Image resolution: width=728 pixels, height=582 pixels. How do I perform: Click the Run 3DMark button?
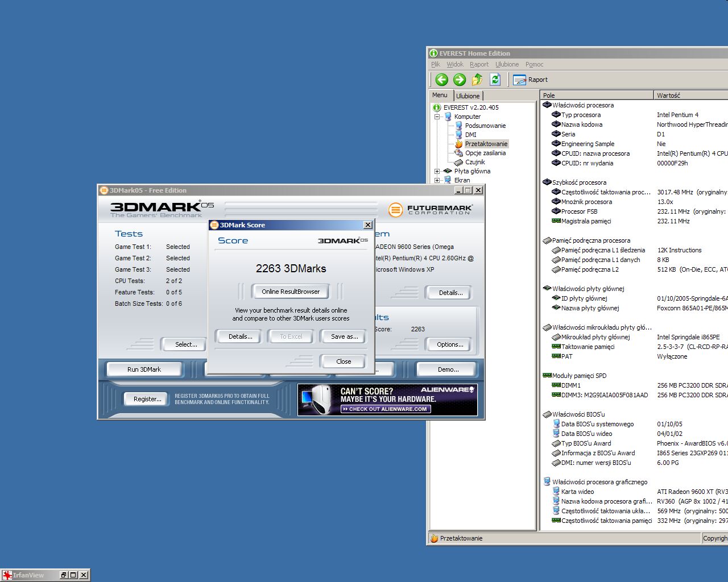[144, 369]
